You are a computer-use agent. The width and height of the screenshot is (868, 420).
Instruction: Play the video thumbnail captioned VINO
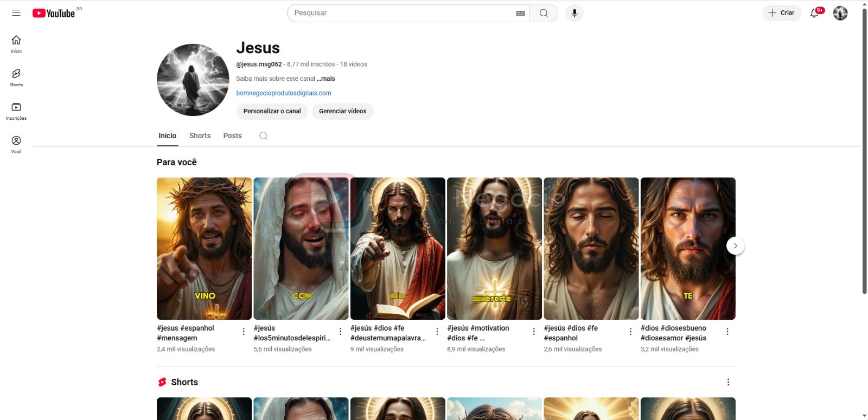tap(204, 249)
